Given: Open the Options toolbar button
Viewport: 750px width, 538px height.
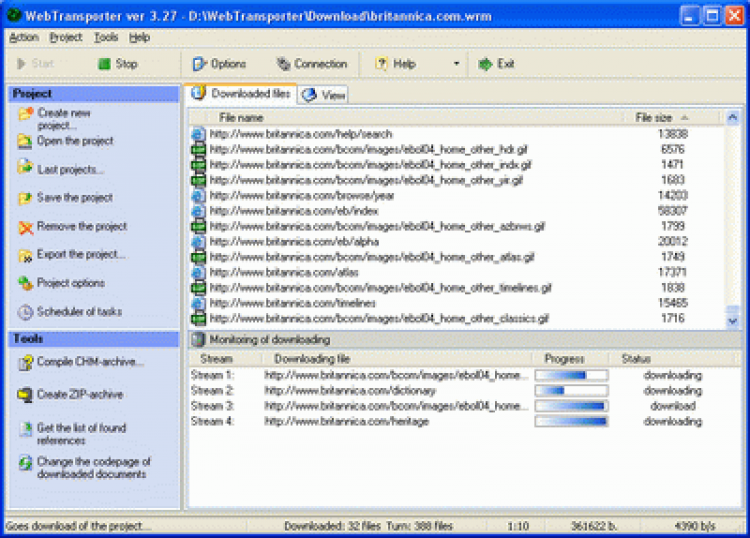Looking at the screenshot, I should (x=220, y=64).
